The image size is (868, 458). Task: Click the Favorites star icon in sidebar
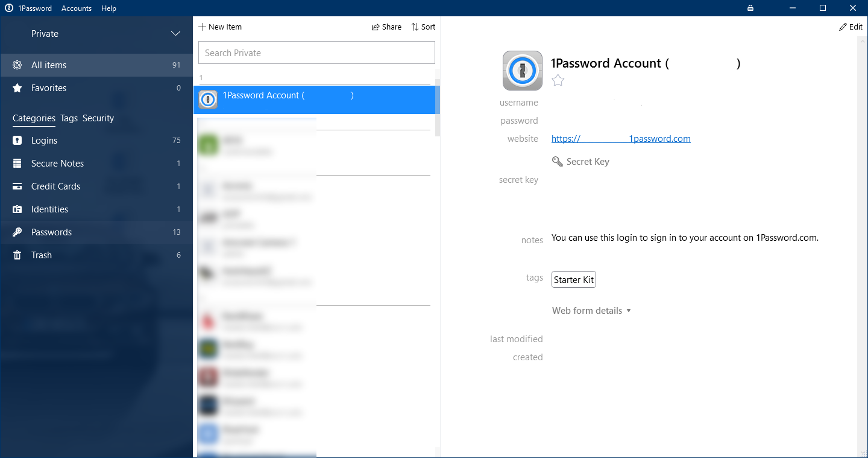click(x=17, y=88)
